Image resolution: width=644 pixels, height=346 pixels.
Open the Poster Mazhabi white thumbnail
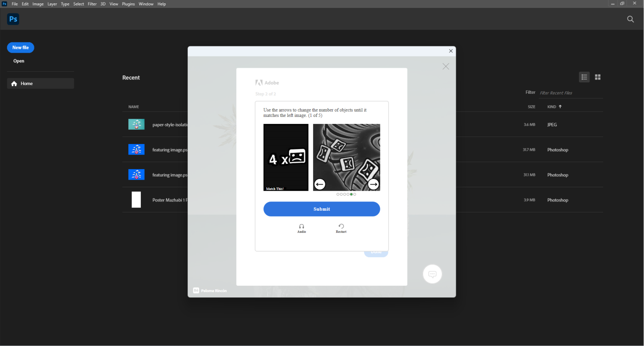pyautogui.click(x=136, y=200)
